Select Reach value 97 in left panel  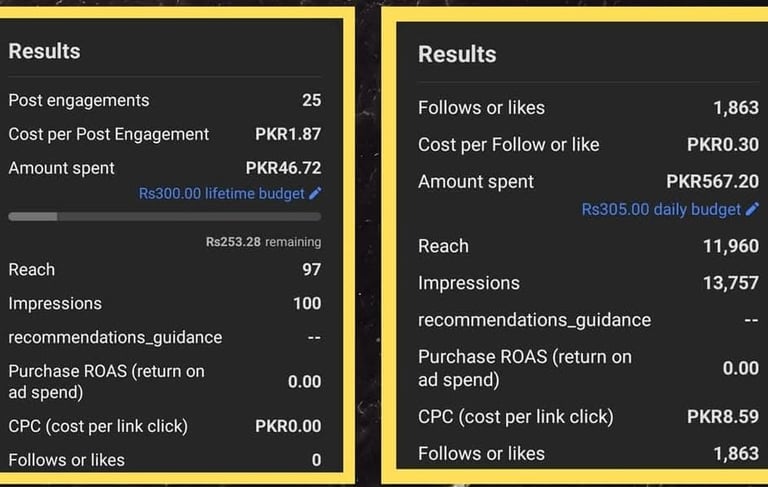click(312, 269)
